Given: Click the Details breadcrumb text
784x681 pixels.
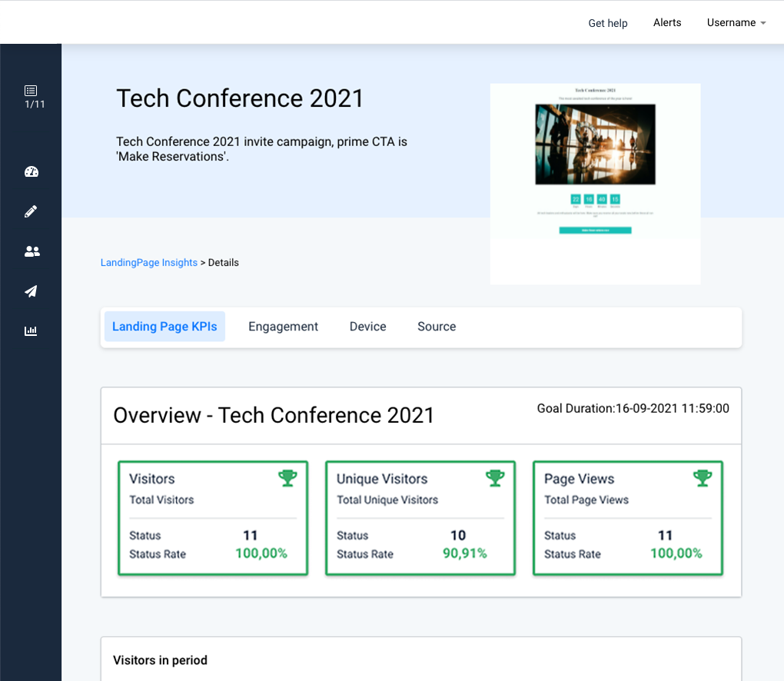Looking at the screenshot, I should [x=224, y=263].
